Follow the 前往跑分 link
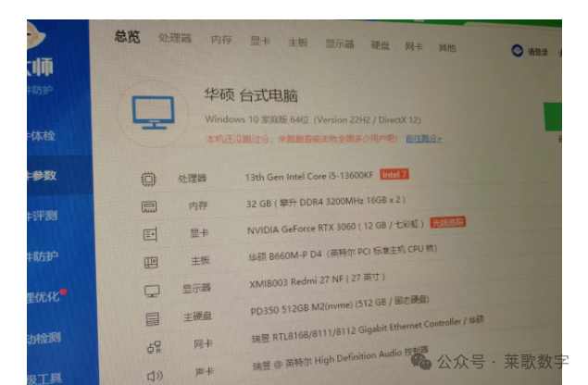588x385 pixels. click(424, 139)
